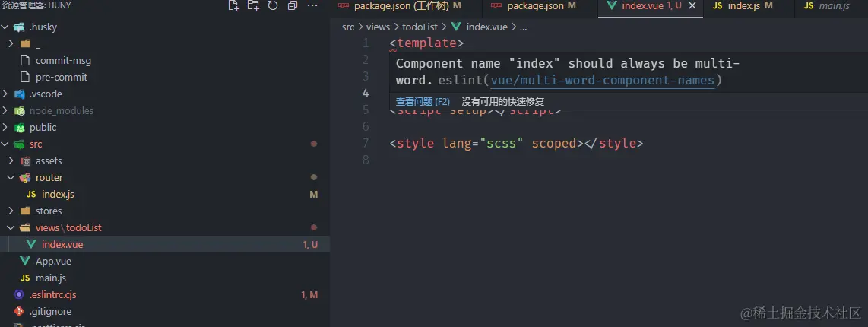
Task: Click the node_modules folder icon
Action: pos(19,111)
